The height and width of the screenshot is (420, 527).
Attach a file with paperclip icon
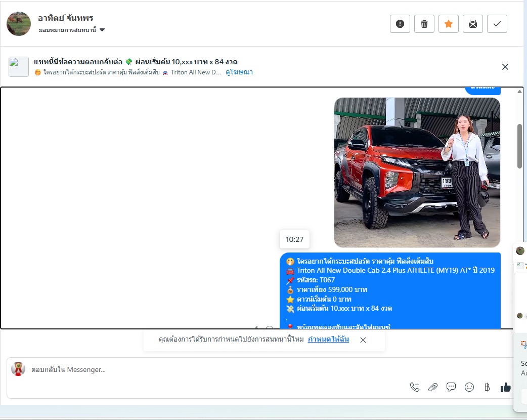tap(433, 387)
